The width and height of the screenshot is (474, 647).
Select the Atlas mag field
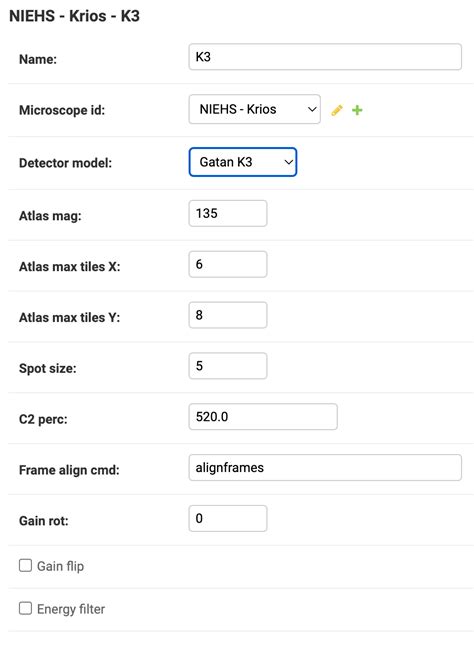[x=228, y=213]
